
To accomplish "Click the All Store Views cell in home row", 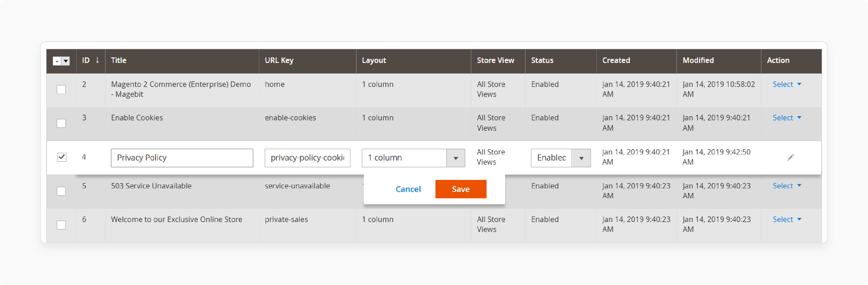I will pos(491,89).
